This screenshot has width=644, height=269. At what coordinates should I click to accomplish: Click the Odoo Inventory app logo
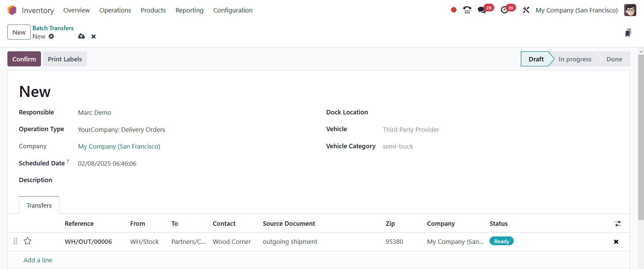coord(12,10)
